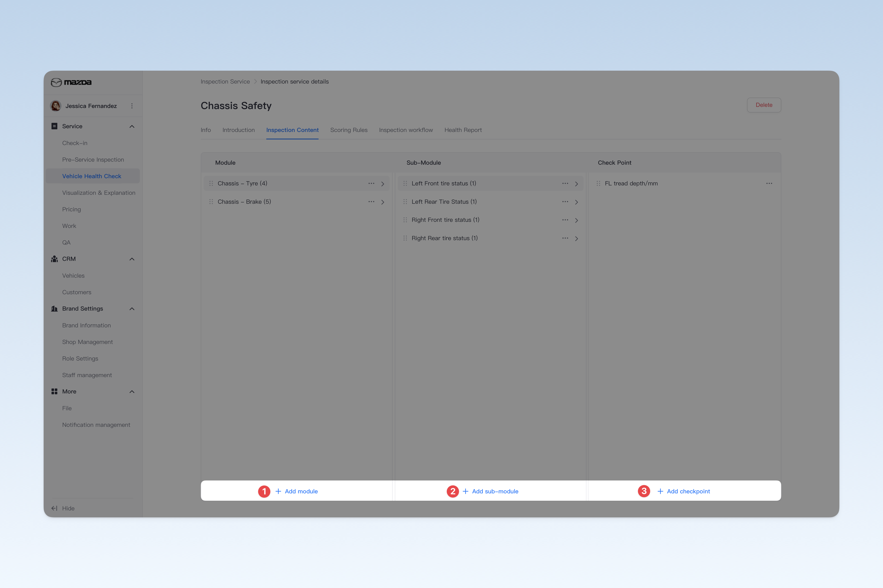The height and width of the screenshot is (588, 883).
Task: Open options for Left Rear Tire Status
Action: pyautogui.click(x=565, y=202)
